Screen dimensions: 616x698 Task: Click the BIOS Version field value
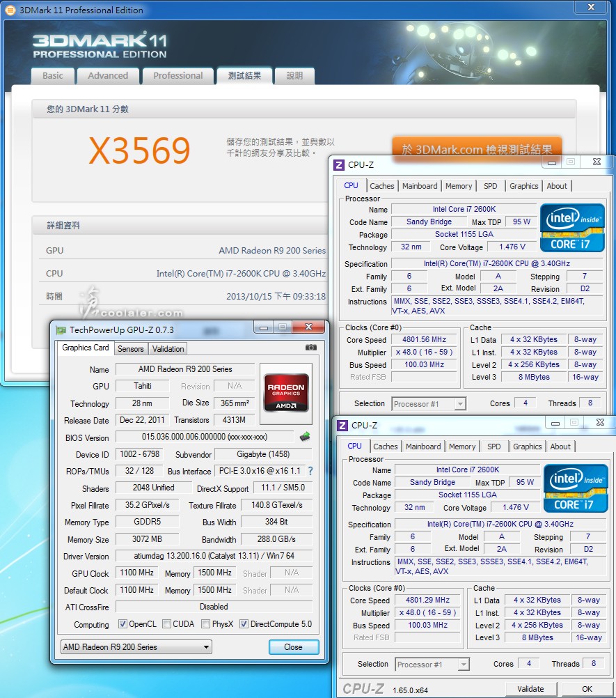[205, 437]
